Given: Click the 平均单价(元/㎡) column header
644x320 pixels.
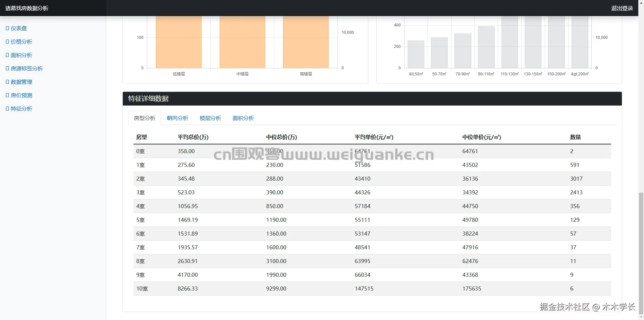Looking at the screenshot, I should 374,137.
